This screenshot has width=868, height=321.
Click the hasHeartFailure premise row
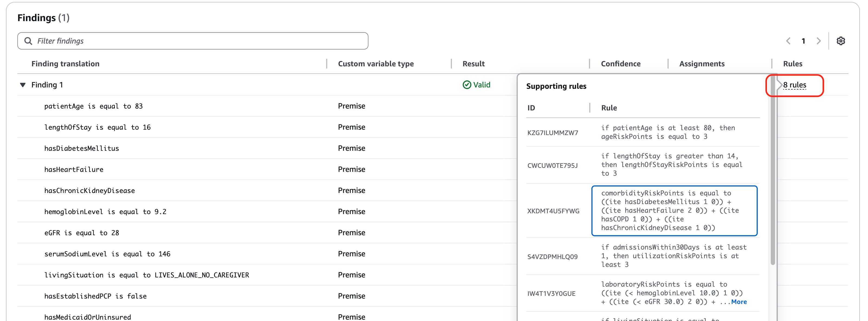click(x=74, y=170)
